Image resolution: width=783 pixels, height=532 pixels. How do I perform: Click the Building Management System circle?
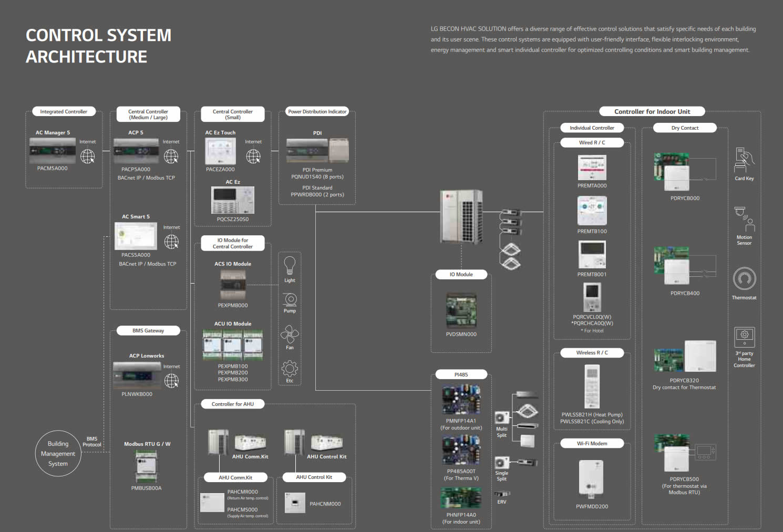(58, 454)
